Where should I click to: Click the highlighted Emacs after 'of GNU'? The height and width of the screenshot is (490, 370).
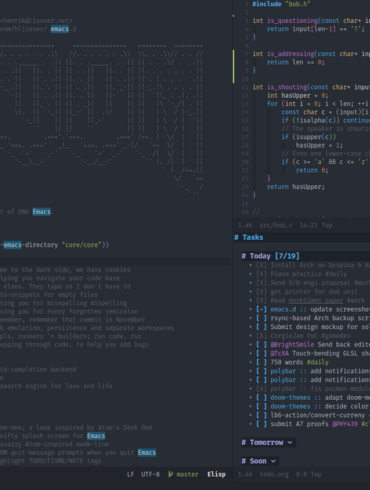[x=41, y=212]
